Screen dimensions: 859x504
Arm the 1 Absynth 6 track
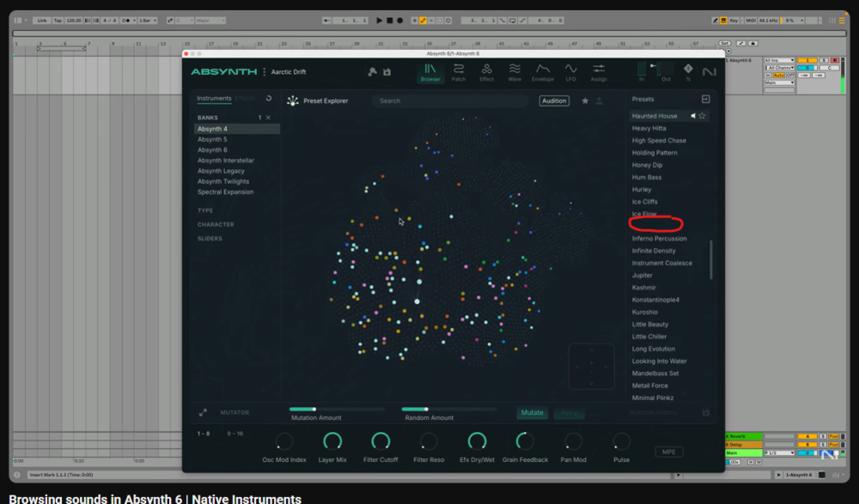coord(834,60)
